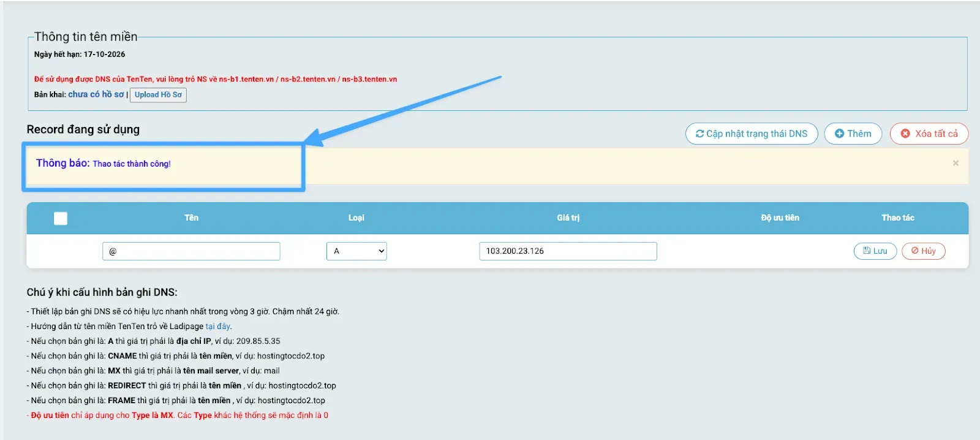Click the 'Thao tác thành công!' notification text

[x=132, y=164]
